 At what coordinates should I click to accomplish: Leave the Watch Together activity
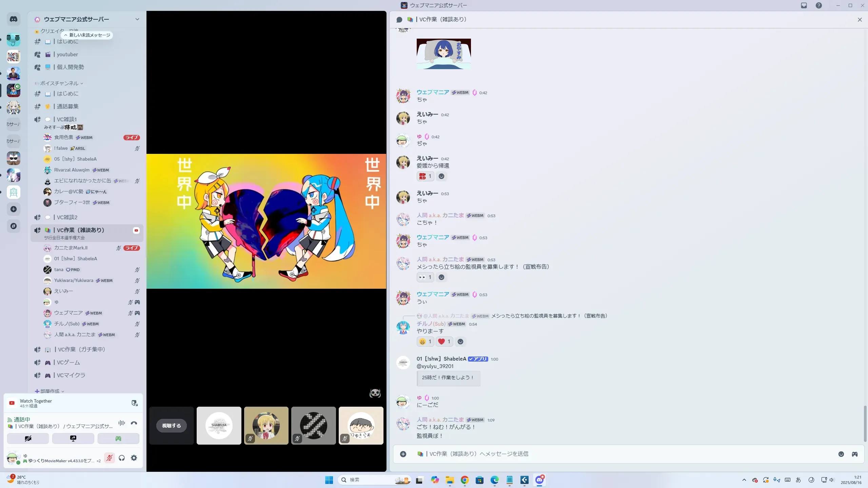point(135,403)
